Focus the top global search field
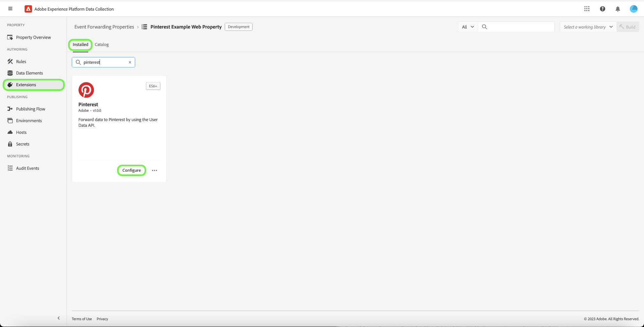 pyautogui.click(x=516, y=27)
